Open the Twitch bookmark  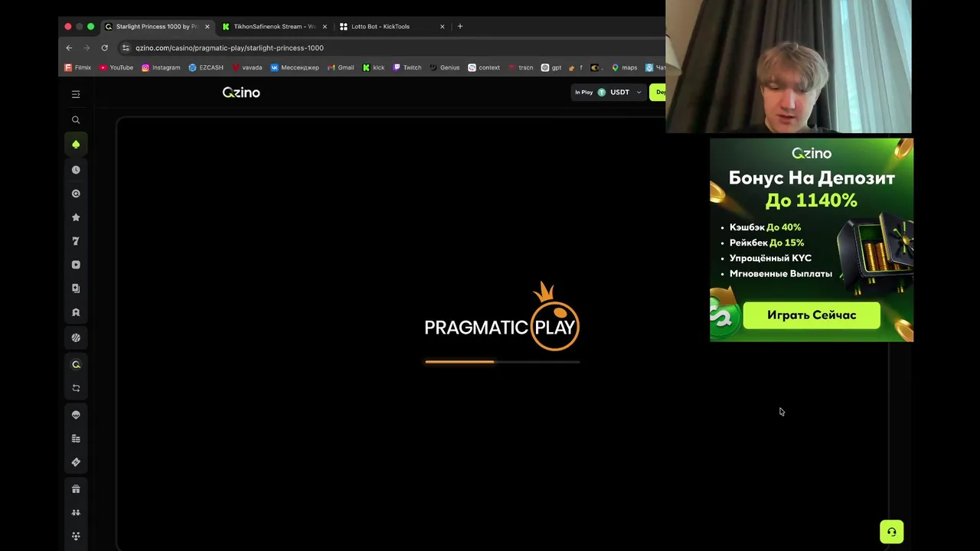tap(407, 67)
